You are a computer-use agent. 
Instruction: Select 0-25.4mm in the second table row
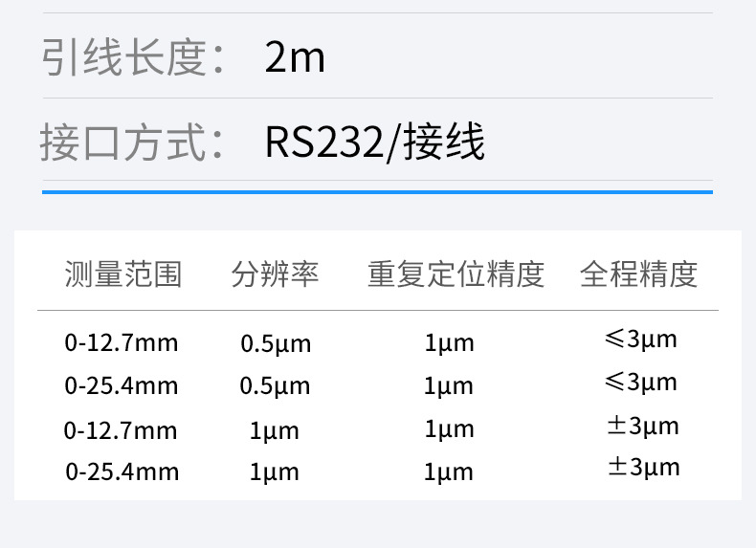122,385
